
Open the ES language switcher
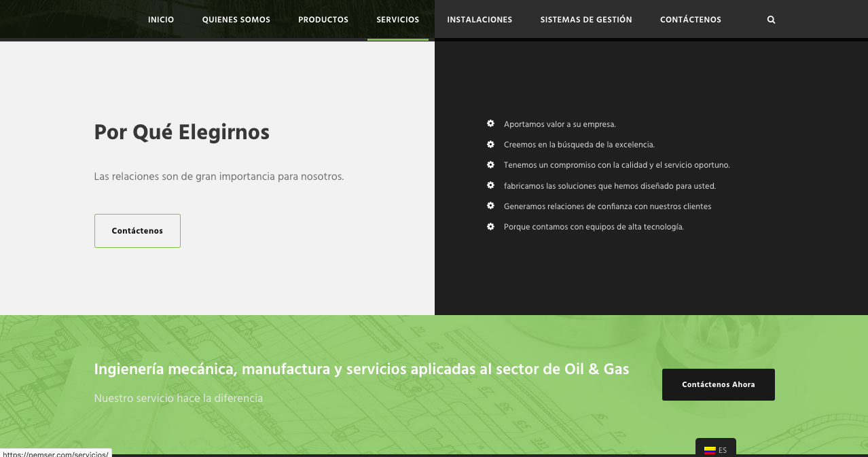pyautogui.click(x=716, y=450)
